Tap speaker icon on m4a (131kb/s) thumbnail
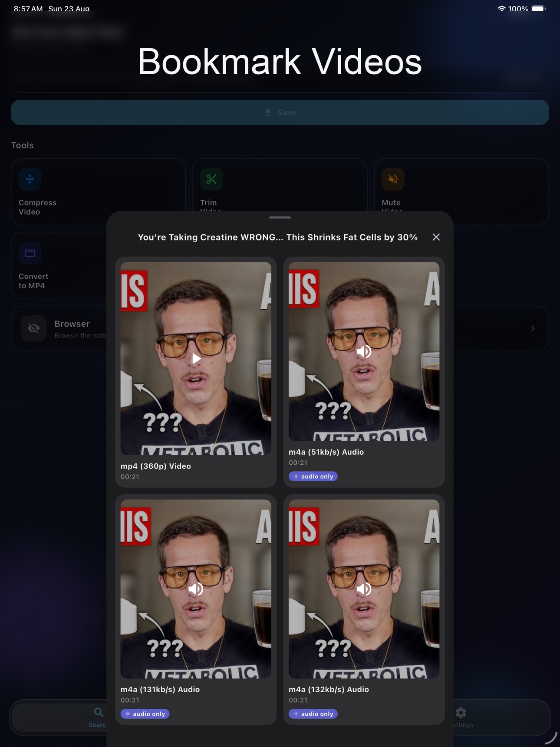Screen dimensions: 560x747 click(x=196, y=589)
